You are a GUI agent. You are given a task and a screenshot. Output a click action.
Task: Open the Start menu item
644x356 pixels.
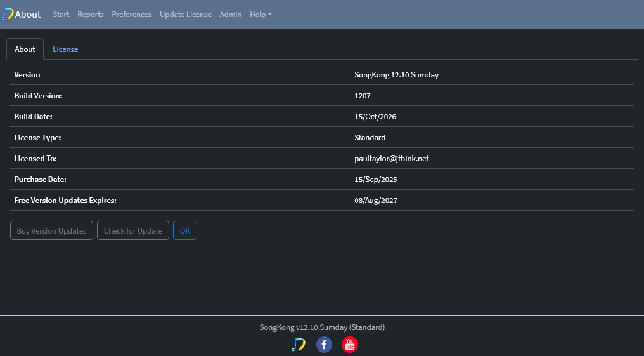click(x=61, y=15)
